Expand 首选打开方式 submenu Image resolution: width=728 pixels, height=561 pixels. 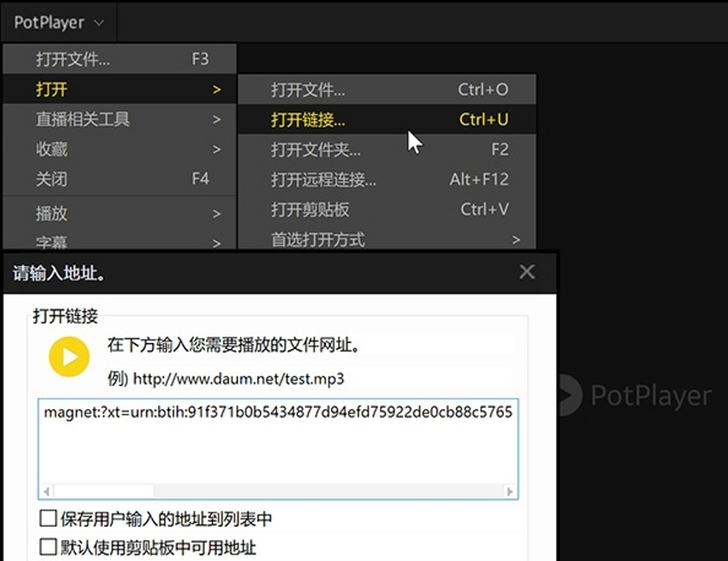(x=387, y=239)
